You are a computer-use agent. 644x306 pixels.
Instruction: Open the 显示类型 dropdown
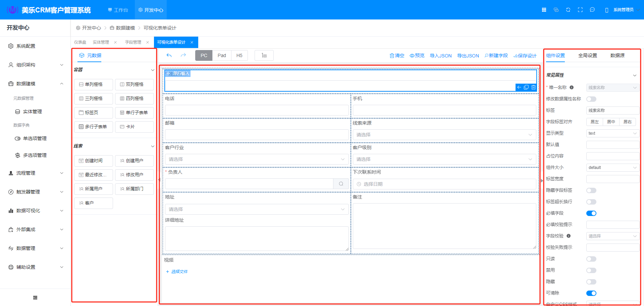point(612,133)
